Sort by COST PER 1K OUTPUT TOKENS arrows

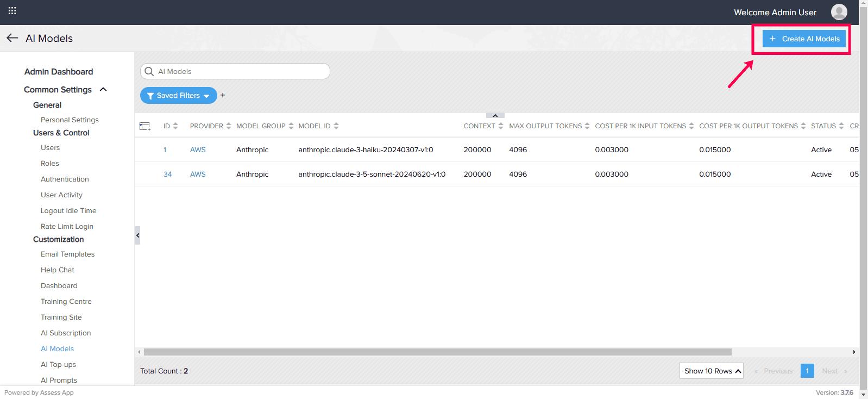[803, 126]
